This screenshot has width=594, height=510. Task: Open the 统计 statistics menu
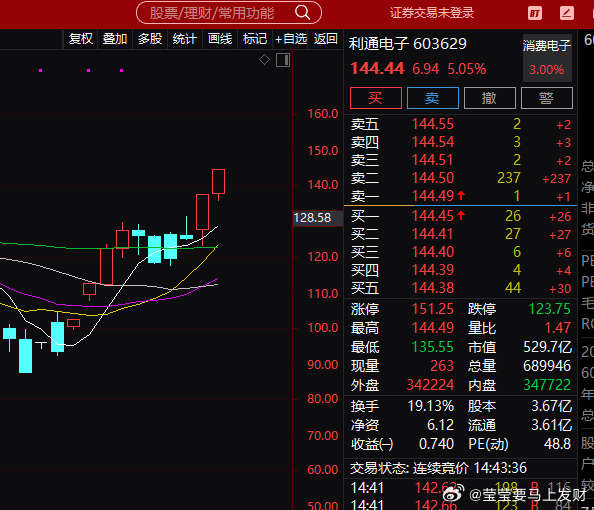click(x=184, y=39)
